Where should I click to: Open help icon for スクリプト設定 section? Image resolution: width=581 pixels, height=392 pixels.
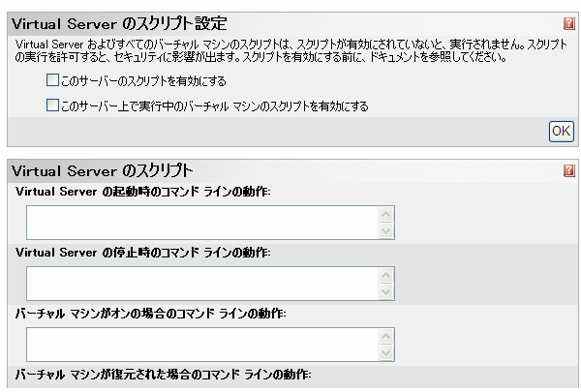568,23
